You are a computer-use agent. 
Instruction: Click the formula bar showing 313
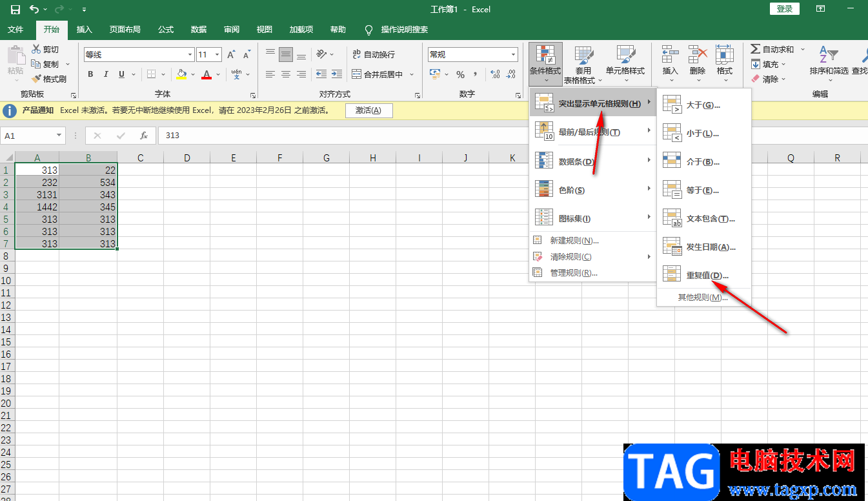pyautogui.click(x=512, y=136)
